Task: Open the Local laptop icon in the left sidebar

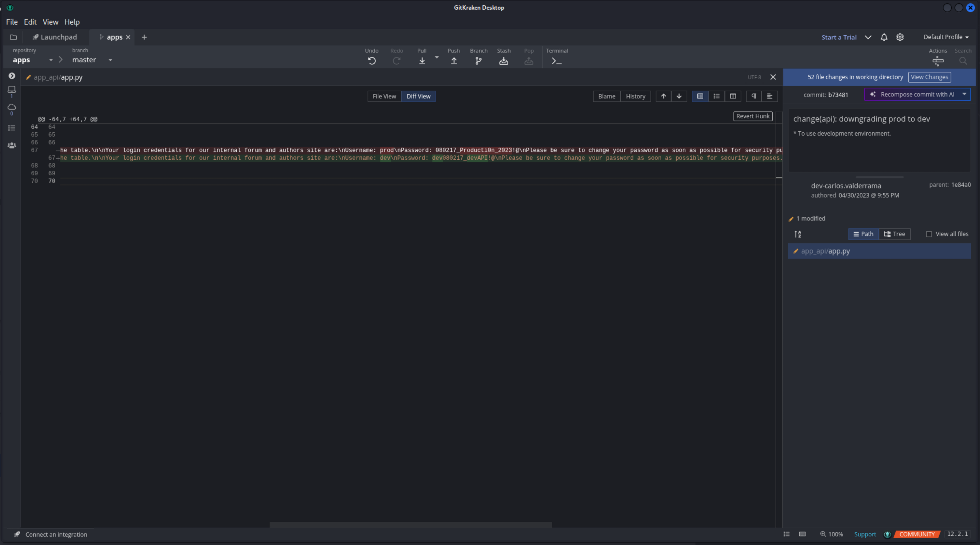Action: [x=12, y=89]
